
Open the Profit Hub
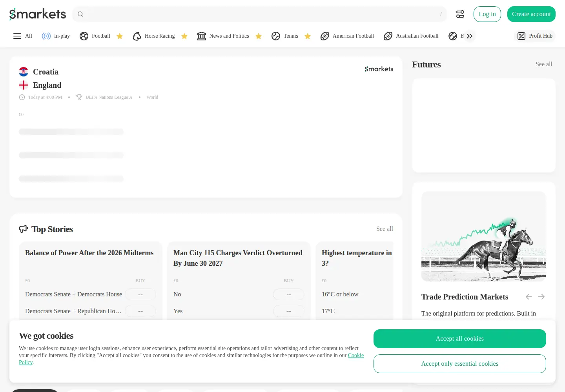(535, 36)
